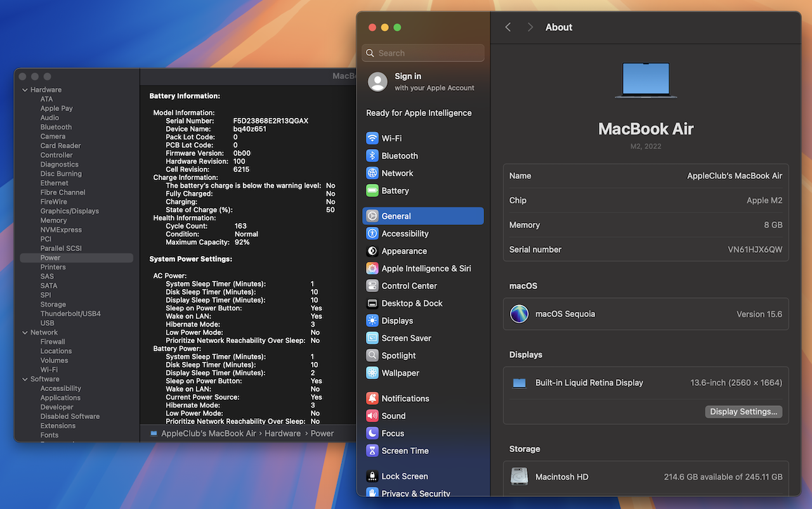Viewport: 812px width, 509px height.
Task: Collapse the Software section in System Information
Action: click(25, 380)
